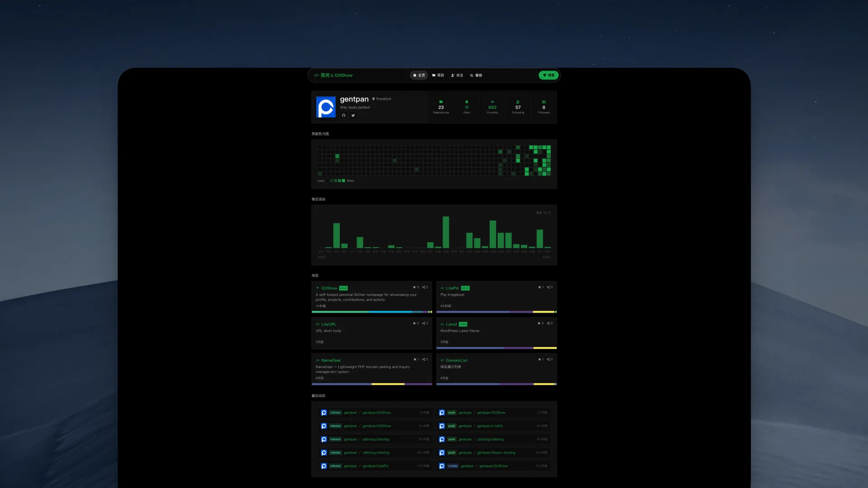Click the language icon left of the NameDeal title
Viewport: 868px width, 488px height.
coord(318,361)
